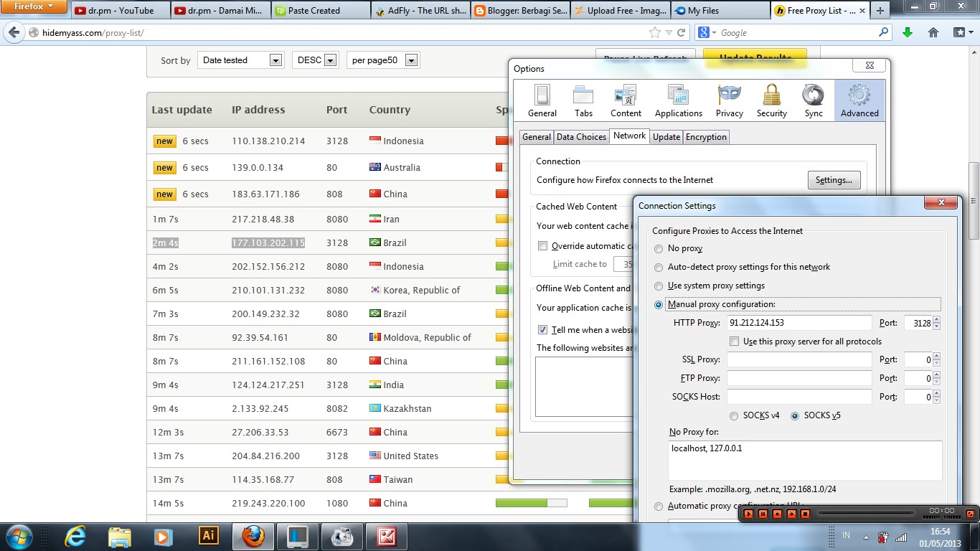Click the yellow Update Results button

pyautogui.click(x=755, y=58)
